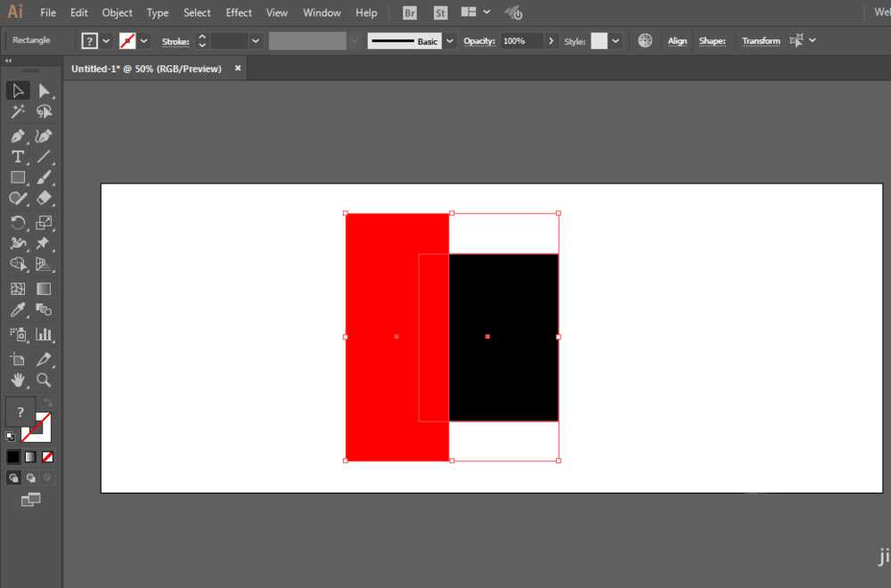Pick the Pen tool
Screen dimensions: 891x588
click(x=18, y=136)
